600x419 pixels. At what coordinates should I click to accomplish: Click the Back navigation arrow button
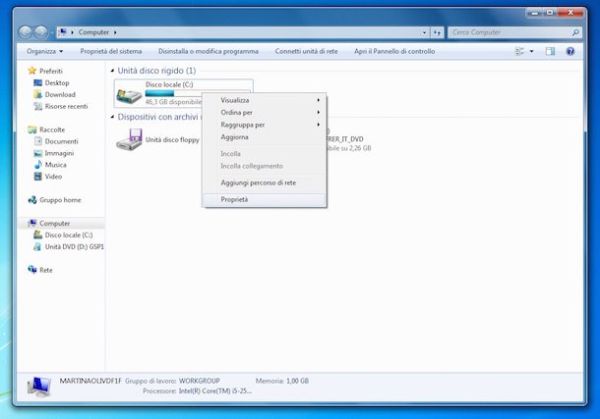pos(28,32)
